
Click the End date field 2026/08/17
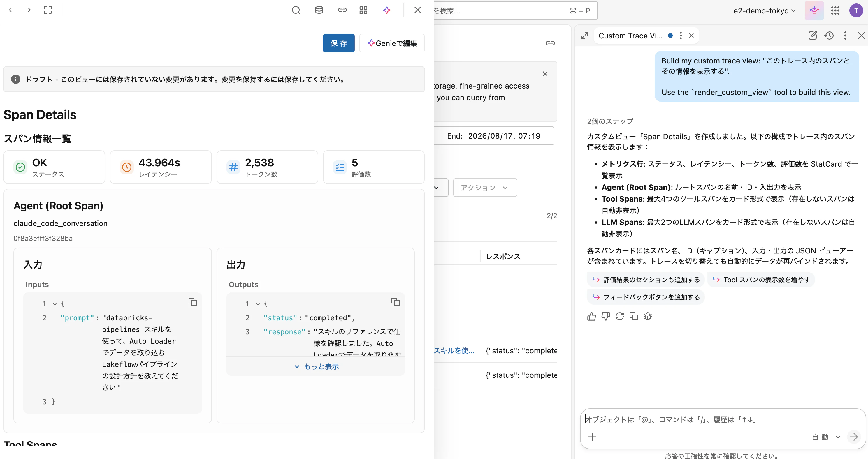click(x=497, y=136)
